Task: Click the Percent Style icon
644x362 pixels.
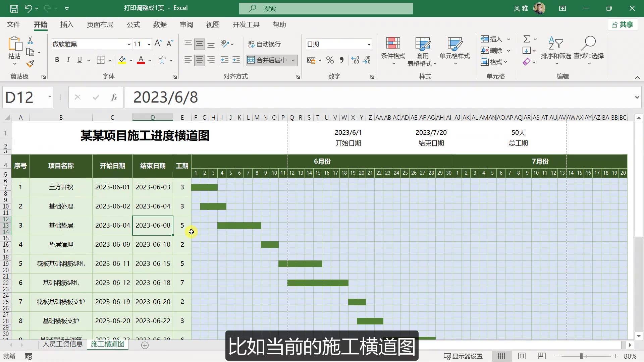Action: tap(330, 60)
